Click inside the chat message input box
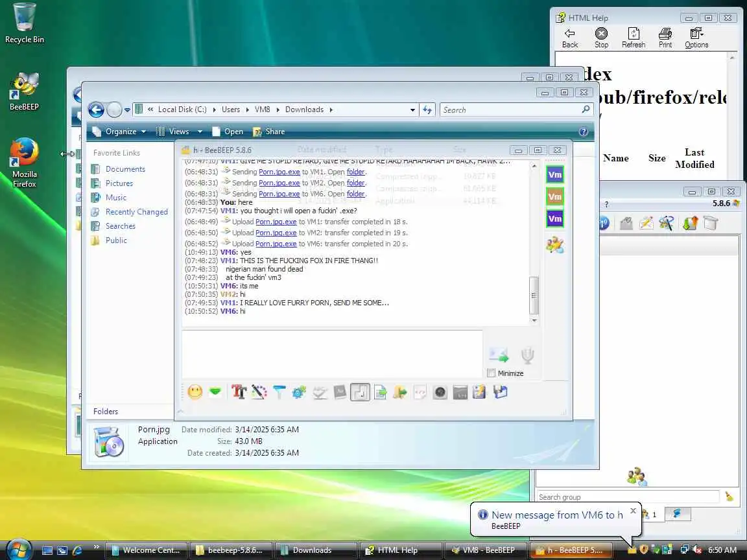Screen dimensions: 747x560 pos(332,354)
